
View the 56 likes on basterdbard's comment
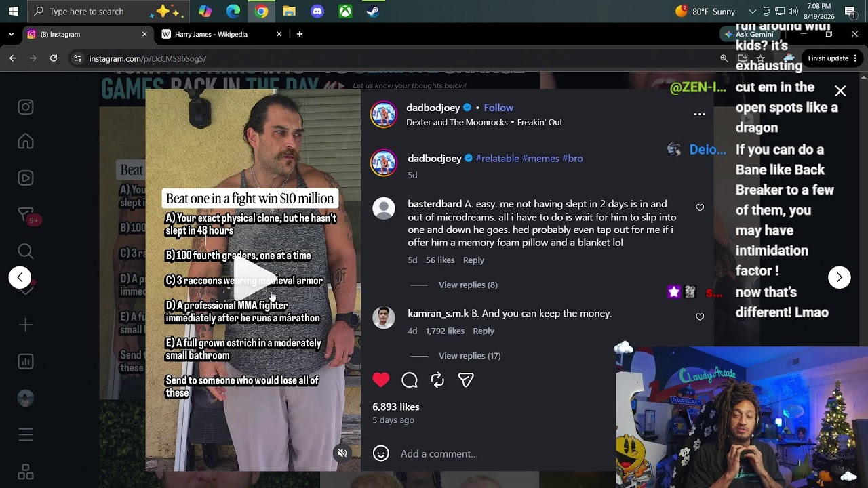click(440, 260)
